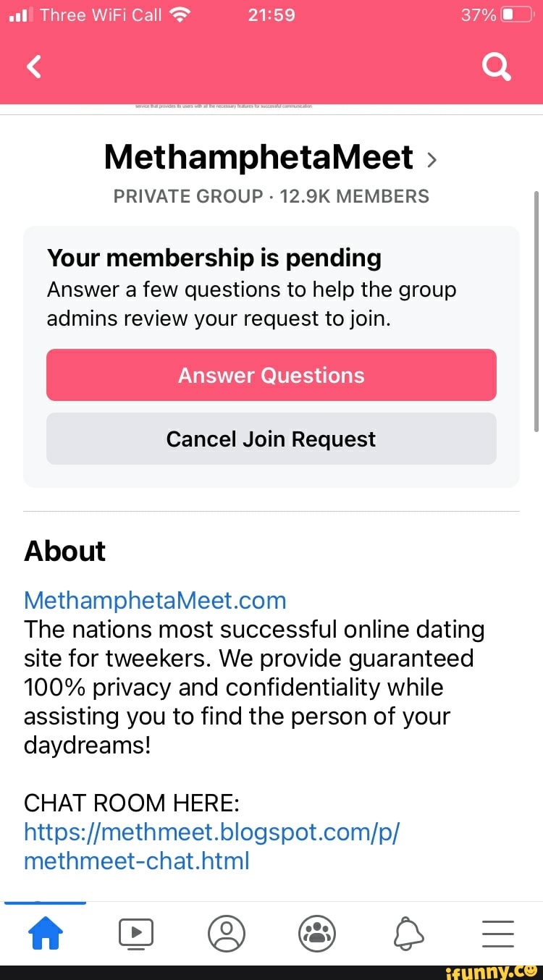Open Profile tab icon

[227, 933]
